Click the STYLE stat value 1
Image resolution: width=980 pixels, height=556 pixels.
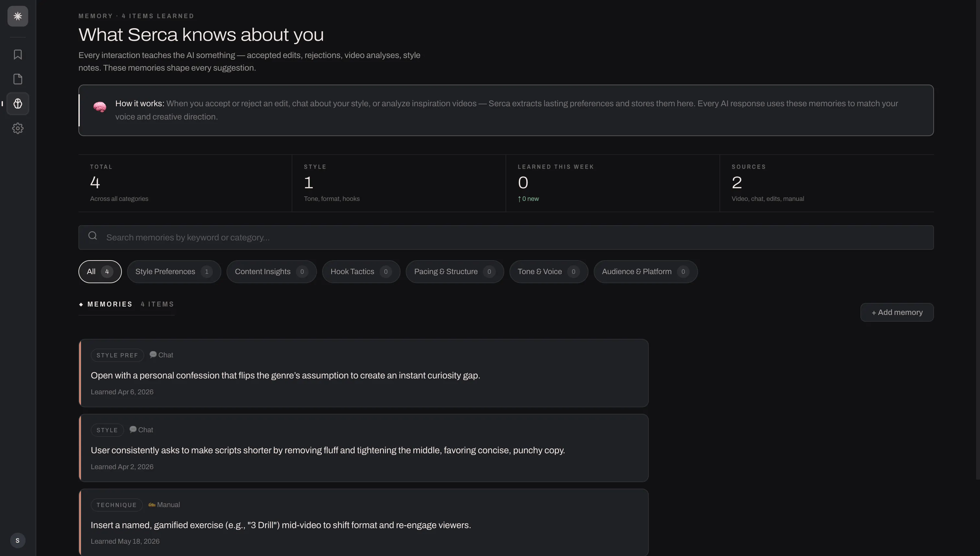coord(309,182)
